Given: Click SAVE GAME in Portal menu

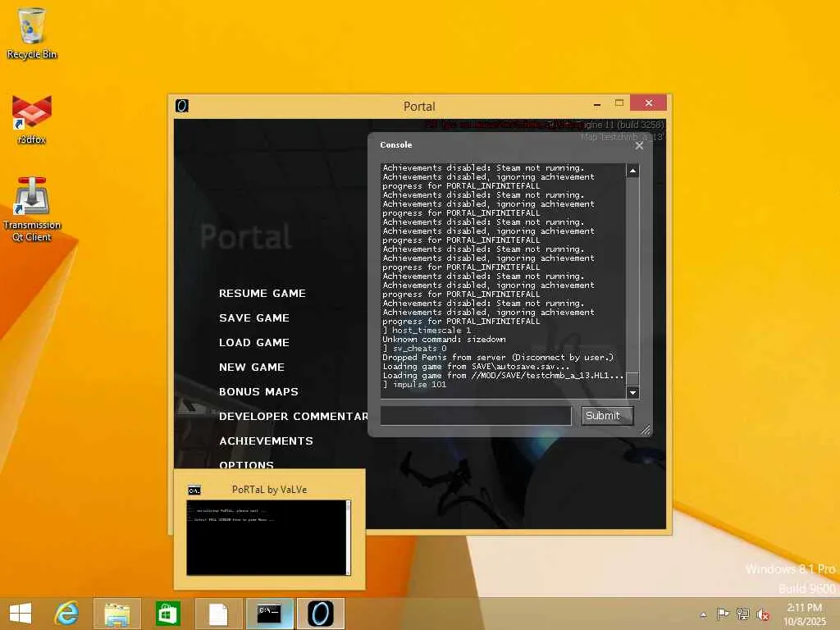Looking at the screenshot, I should click(x=254, y=317).
